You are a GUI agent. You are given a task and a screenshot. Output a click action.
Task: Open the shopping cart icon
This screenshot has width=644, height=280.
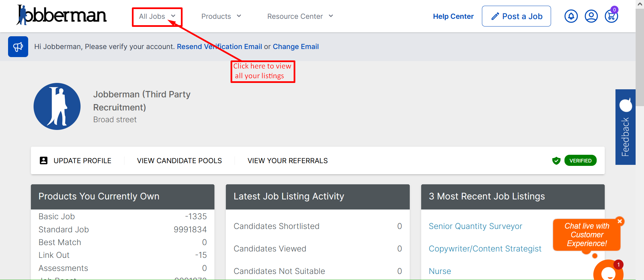pos(611,16)
